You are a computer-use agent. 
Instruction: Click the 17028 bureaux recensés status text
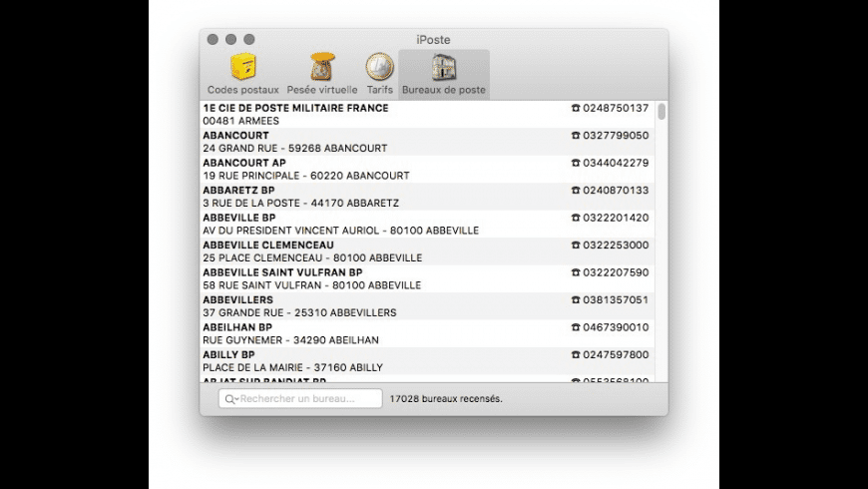[446, 399]
